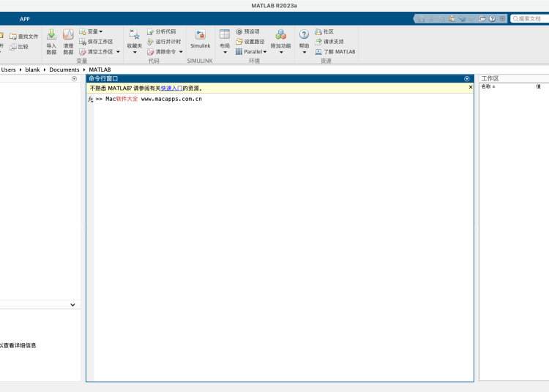
Task: Launch Simulink from the toolstrip
Action: [x=200, y=34]
